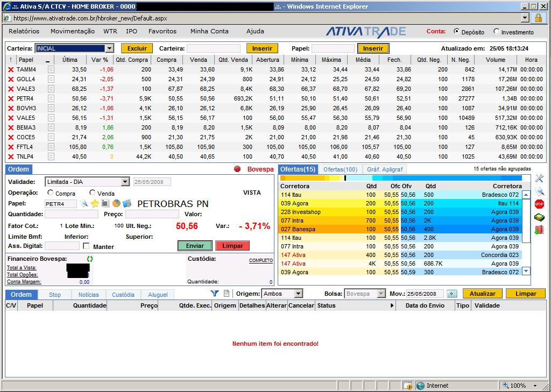This screenshot has height=392, width=551.
Task: Tick the Manter checkbox
Action: pyautogui.click(x=87, y=246)
